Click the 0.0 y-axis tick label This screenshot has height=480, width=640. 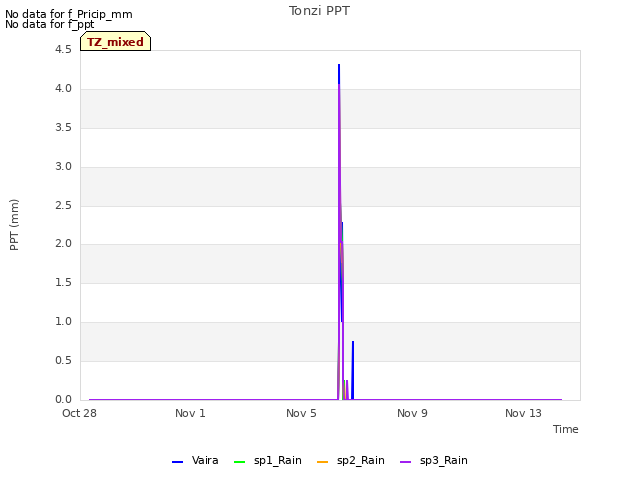click(63, 399)
